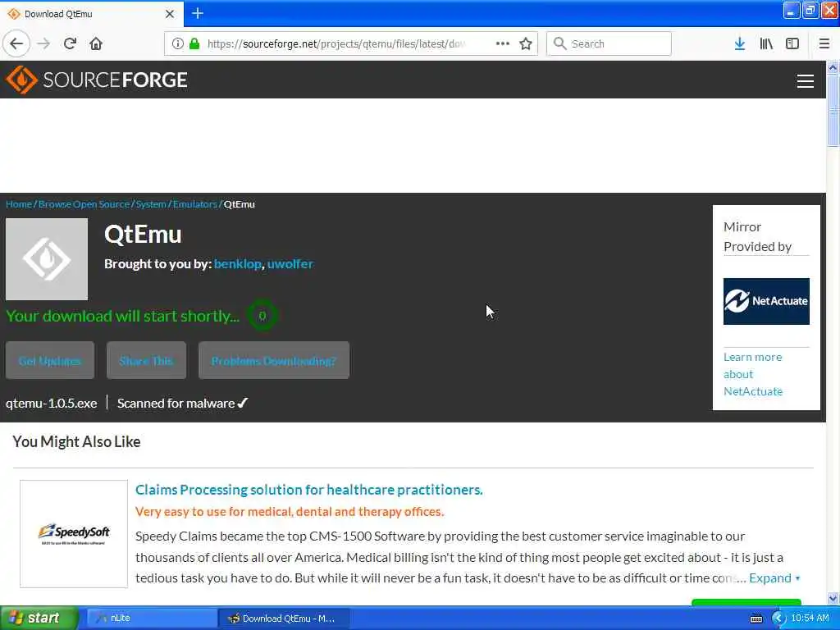Click the Share This button
Image resolution: width=840 pixels, height=630 pixels.
(x=146, y=361)
